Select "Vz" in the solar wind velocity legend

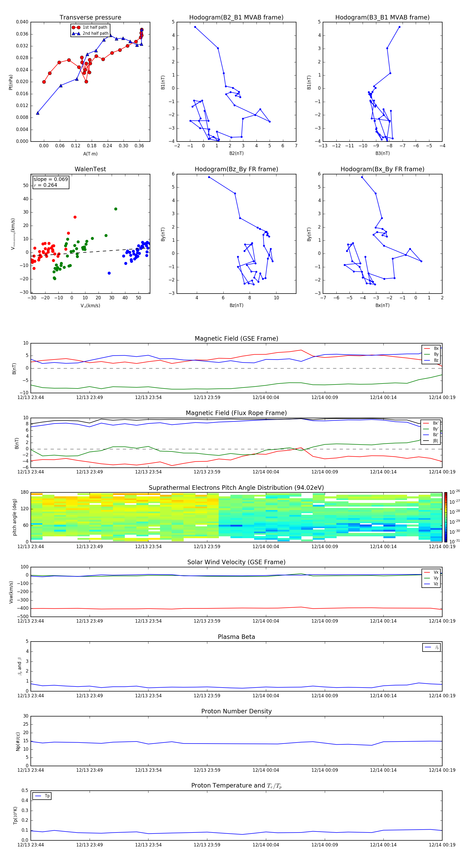coord(431,584)
